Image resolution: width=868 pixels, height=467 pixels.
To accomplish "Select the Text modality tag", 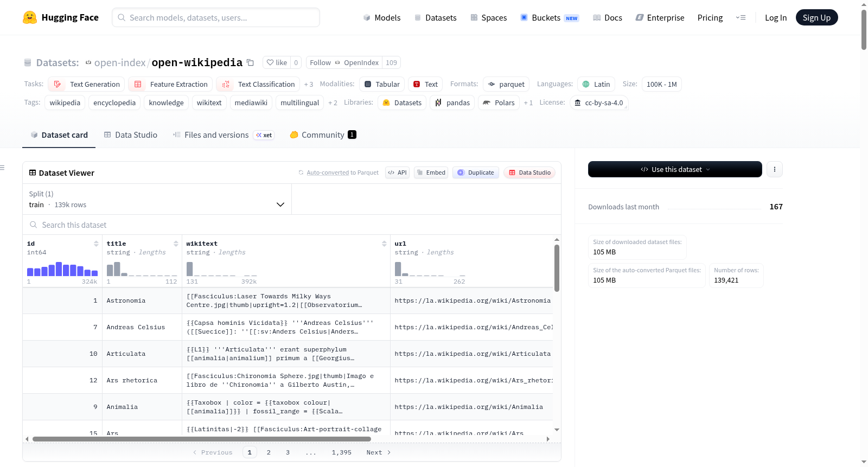I will (425, 84).
